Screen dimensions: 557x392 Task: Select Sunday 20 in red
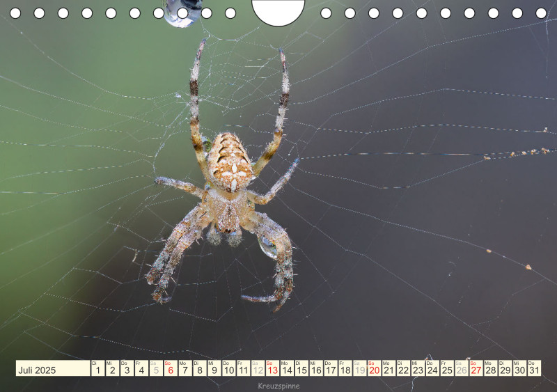[375, 368]
